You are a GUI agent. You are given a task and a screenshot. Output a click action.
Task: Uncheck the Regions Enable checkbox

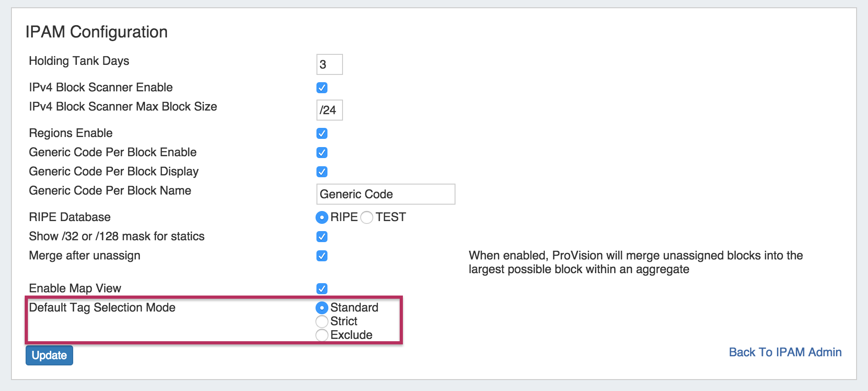click(x=322, y=133)
